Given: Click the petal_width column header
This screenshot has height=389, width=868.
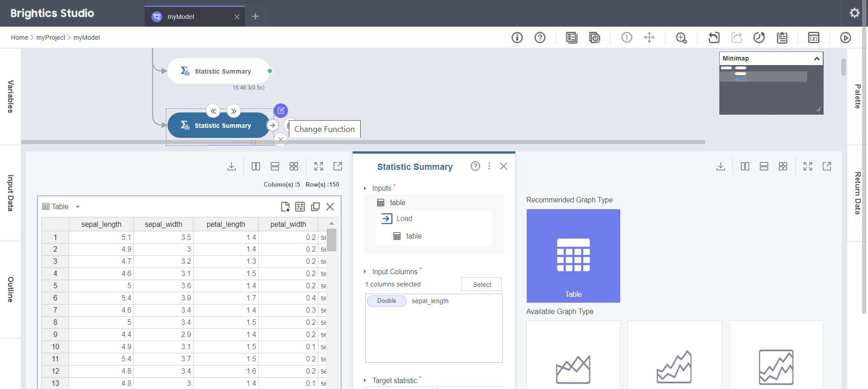Looking at the screenshot, I should pyautogui.click(x=288, y=224).
